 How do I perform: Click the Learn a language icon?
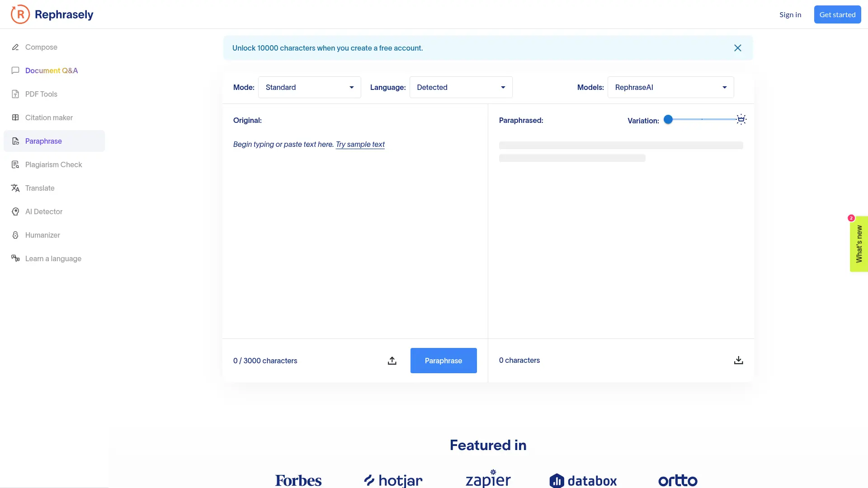[x=15, y=258]
